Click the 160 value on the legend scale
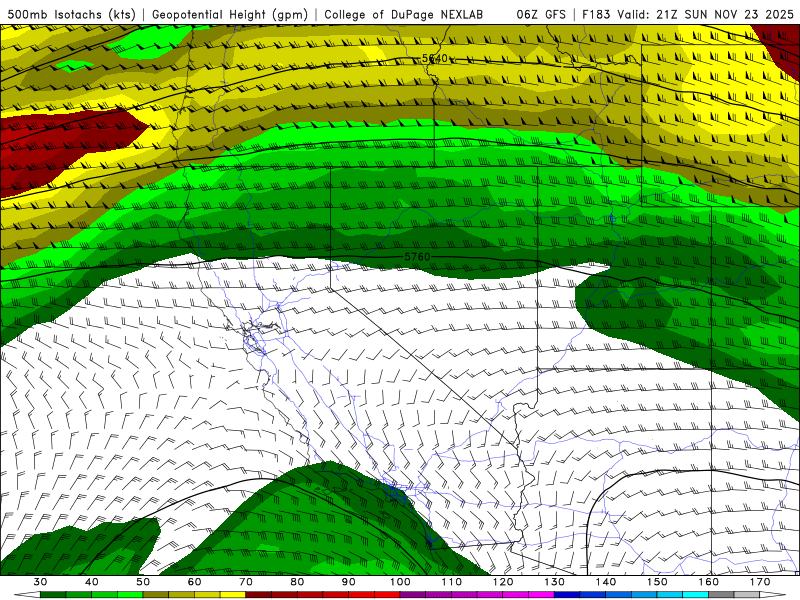 pyautogui.click(x=709, y=582)
